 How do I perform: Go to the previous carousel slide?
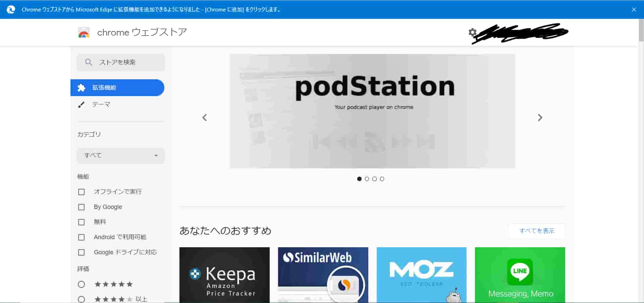(205, 118)
